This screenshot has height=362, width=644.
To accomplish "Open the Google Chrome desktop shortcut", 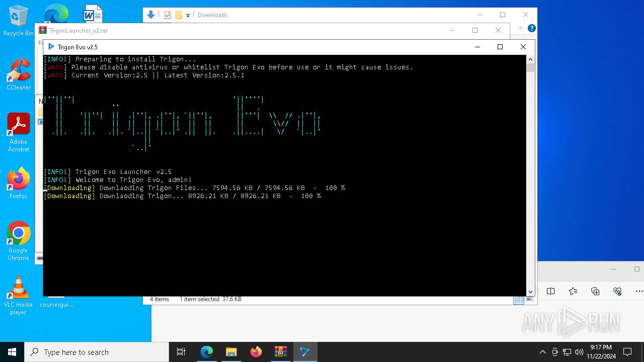I will 19,241.
